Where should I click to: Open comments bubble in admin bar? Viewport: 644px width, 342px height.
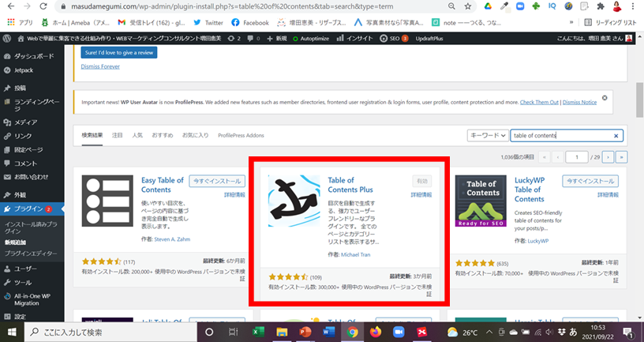point(253,38)
